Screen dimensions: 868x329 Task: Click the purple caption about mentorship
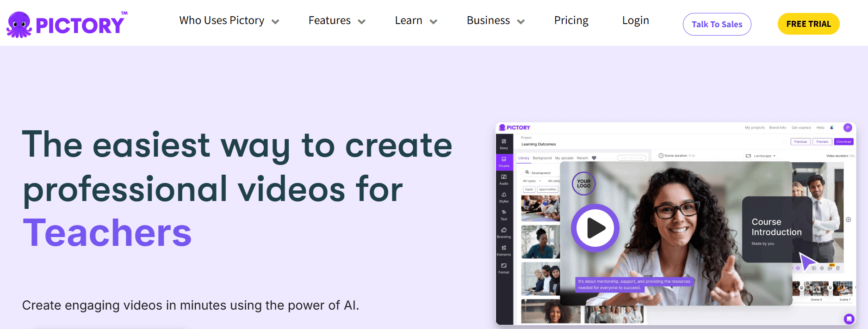pos(634,285)
